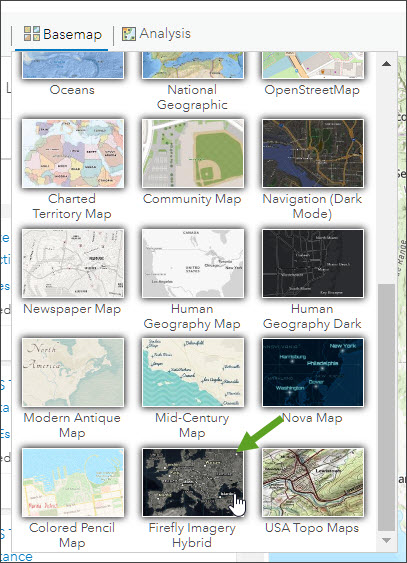Click the Nova Map label
The image size is (407, 563).
pyautogui.click(x=312, y=418)
